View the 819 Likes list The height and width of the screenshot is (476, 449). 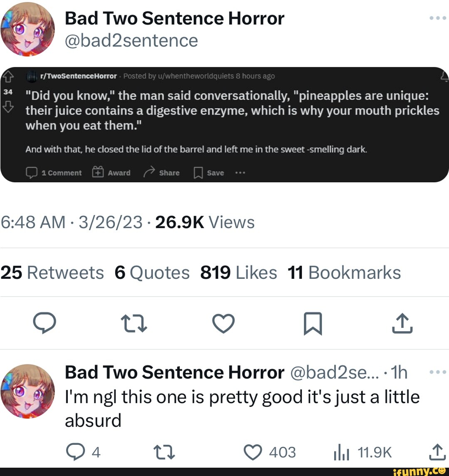[x=239, y=273]
